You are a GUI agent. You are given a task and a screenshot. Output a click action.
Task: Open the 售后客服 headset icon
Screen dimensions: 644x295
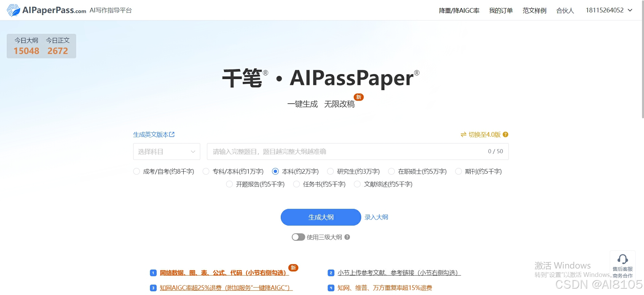[623, 259]
